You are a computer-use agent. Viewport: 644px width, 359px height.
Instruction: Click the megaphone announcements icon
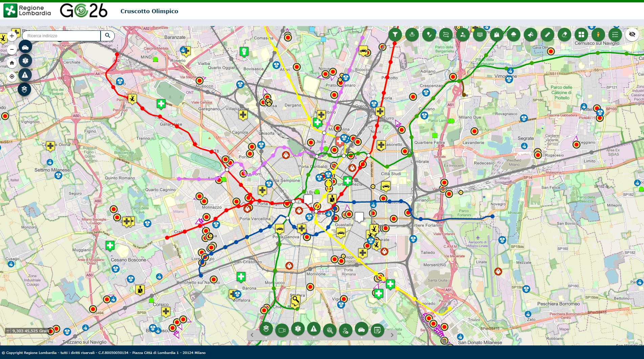click(x=530, y=35)
